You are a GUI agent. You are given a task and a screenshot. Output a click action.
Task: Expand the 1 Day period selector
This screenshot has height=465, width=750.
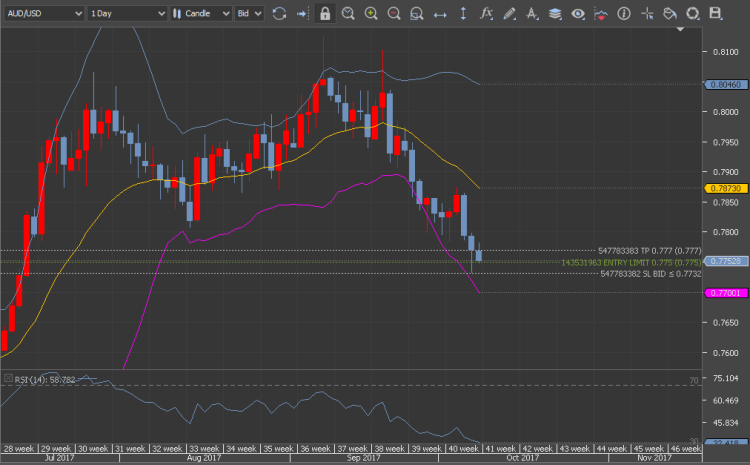point(125,14)
